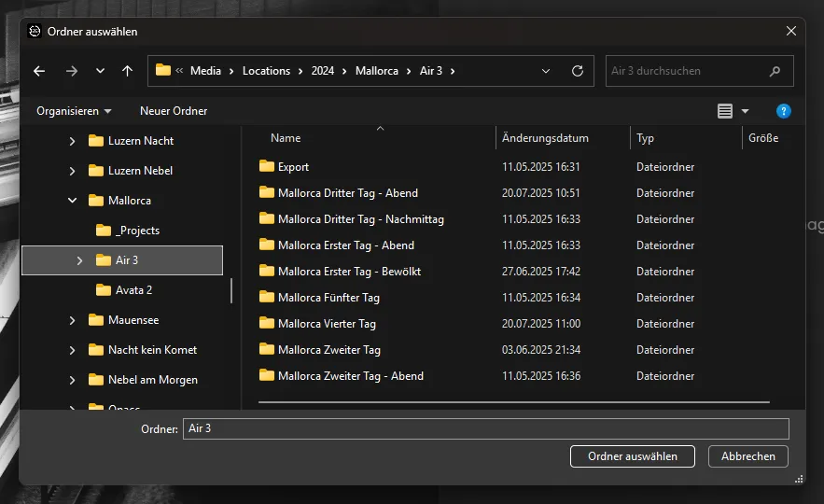Open the Organisieren menu
824x504 pixels.
pos(74,111)
